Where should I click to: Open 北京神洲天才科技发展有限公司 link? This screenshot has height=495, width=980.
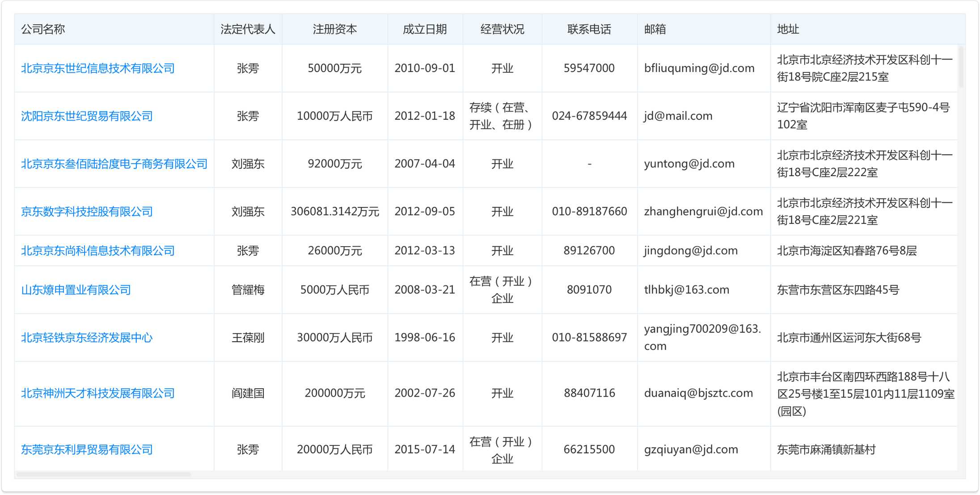tap(97, 394)
